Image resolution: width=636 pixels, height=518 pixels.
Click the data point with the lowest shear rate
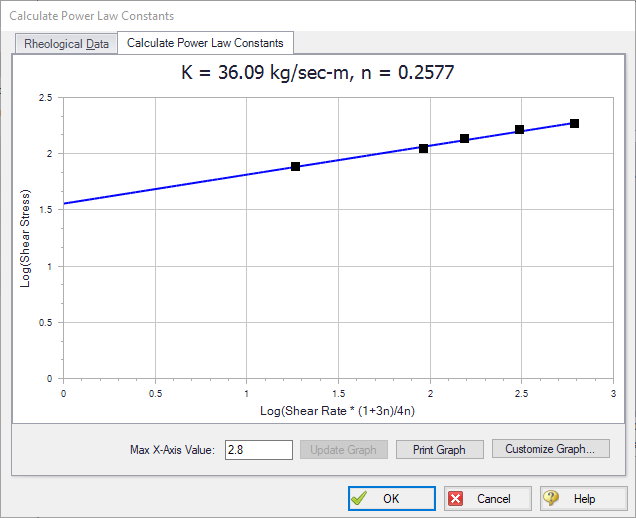[295, 166]
